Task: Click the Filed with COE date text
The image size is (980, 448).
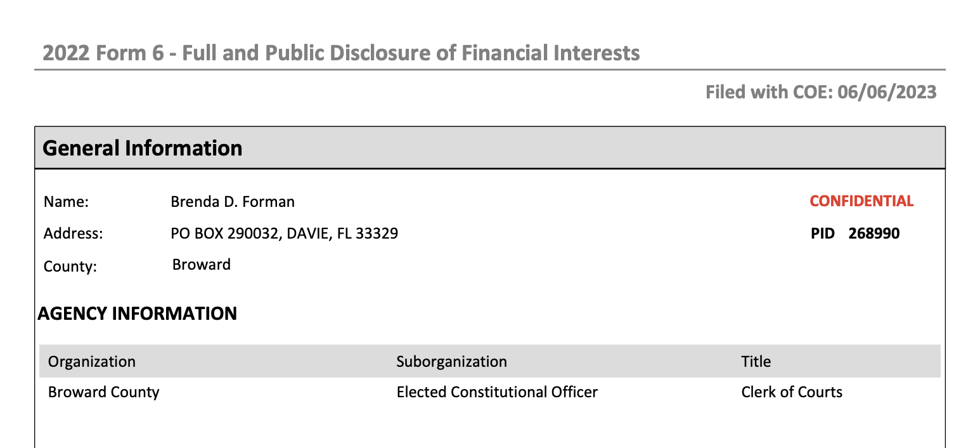Action: click(x=821, y=93)
